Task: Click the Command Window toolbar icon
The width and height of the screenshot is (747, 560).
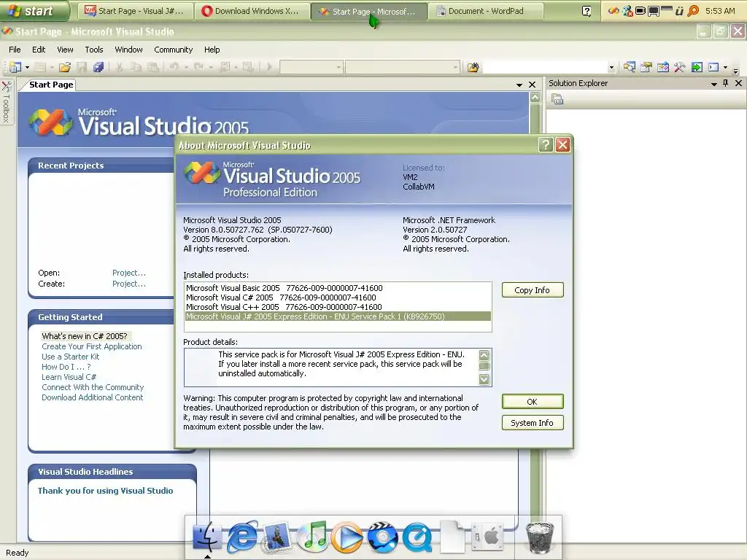Action: (x=713, y=67)
